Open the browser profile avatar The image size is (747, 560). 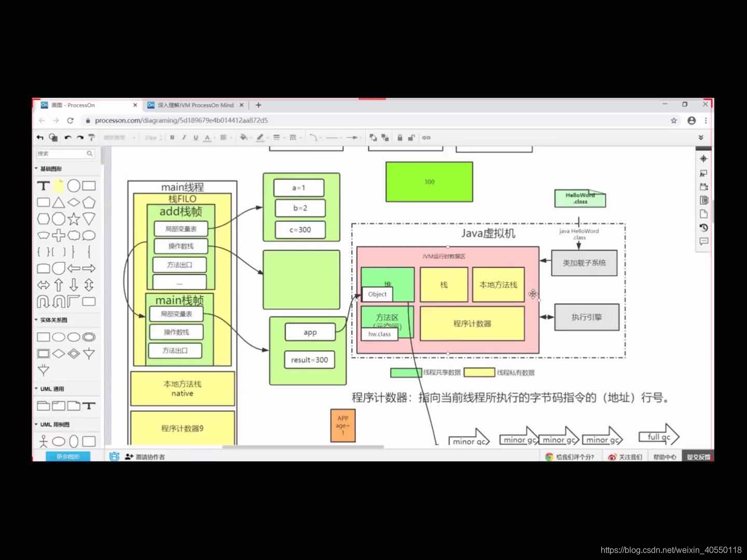(691, 120)
